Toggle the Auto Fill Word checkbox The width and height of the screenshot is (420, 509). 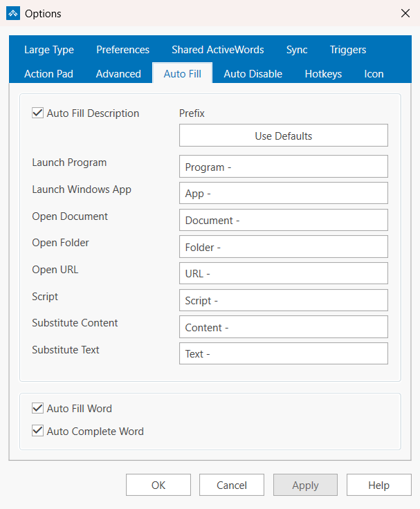(x=37, y=408)
